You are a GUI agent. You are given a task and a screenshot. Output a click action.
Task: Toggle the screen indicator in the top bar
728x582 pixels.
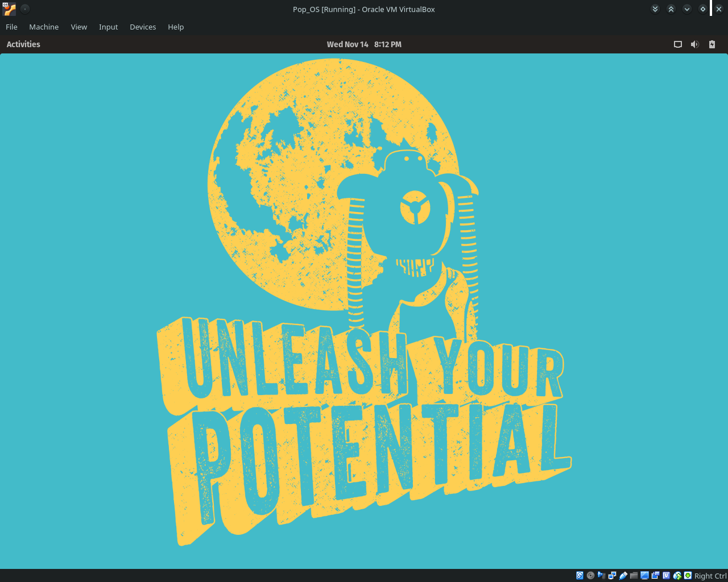click(x=677, y=44)
